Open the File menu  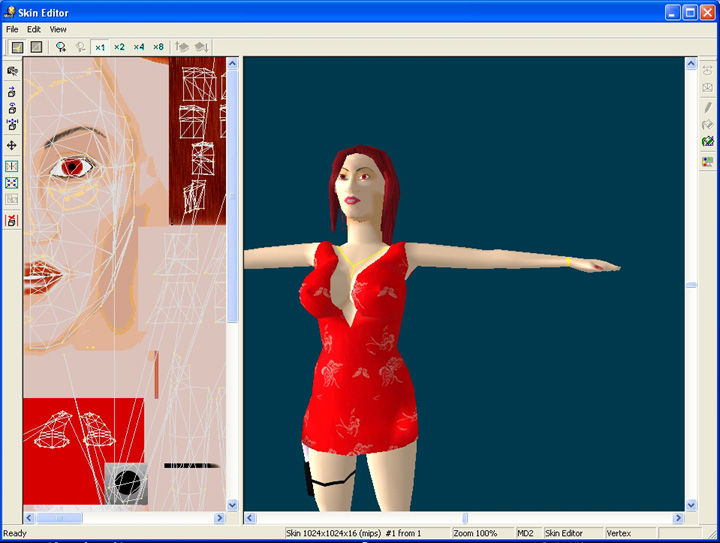point(12,29)
